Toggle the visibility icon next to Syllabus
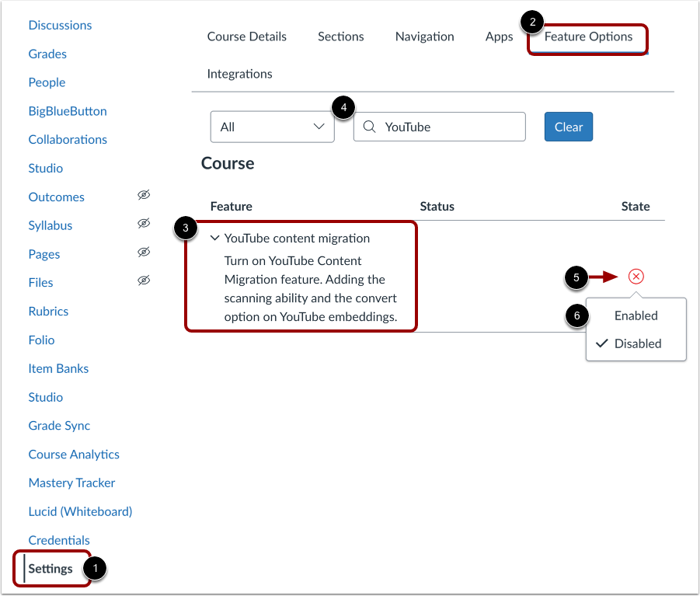The height and width of the screenshot is (596, 700). point(144,224)
